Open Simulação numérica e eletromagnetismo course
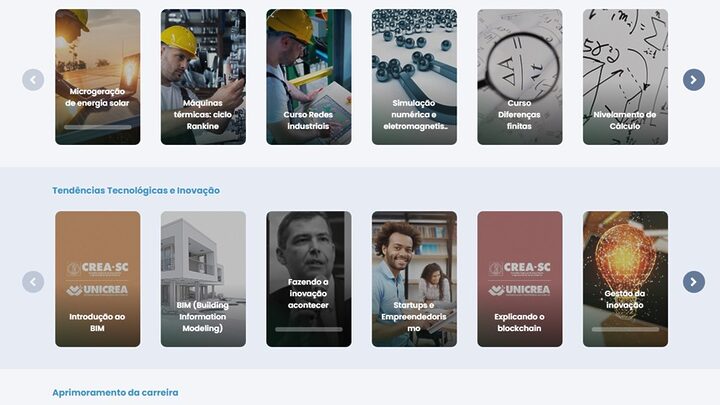720x405 pixels. 414,77
